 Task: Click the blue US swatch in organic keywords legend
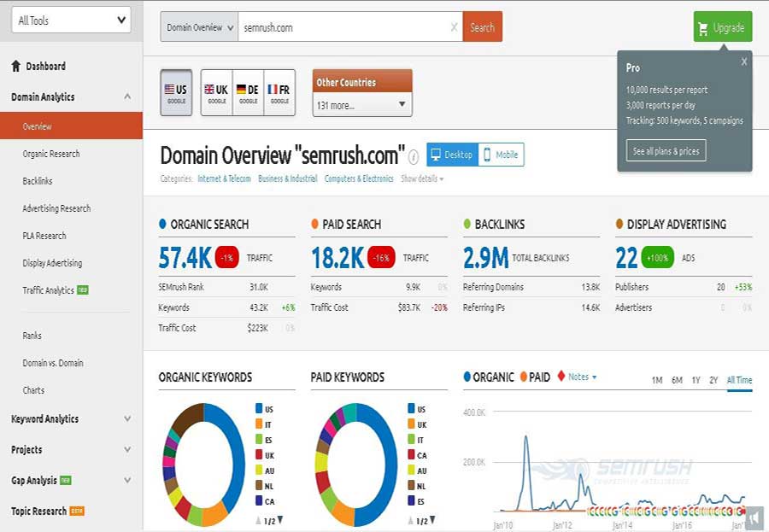tap(259, 408)
